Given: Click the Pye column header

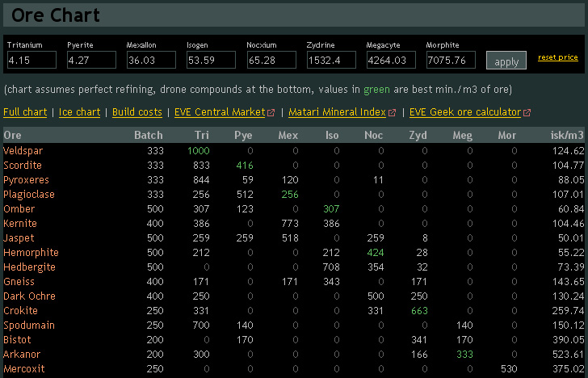Looking at the screenshot, I should 243,135.
